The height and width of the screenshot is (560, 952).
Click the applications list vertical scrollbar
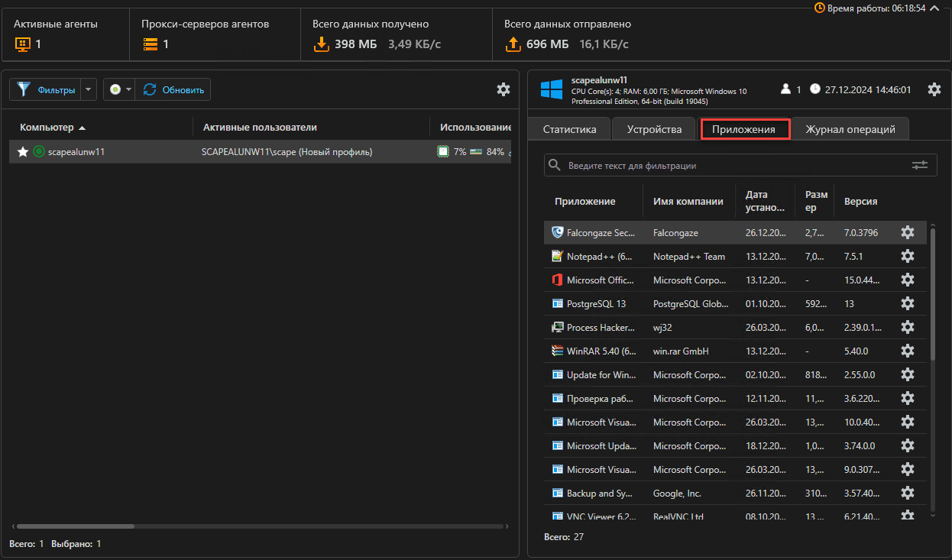(x=933, y=294)
